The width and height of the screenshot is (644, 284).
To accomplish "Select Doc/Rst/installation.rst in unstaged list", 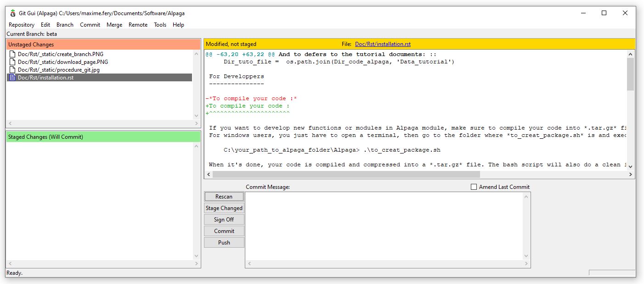I will pos(99,78).
